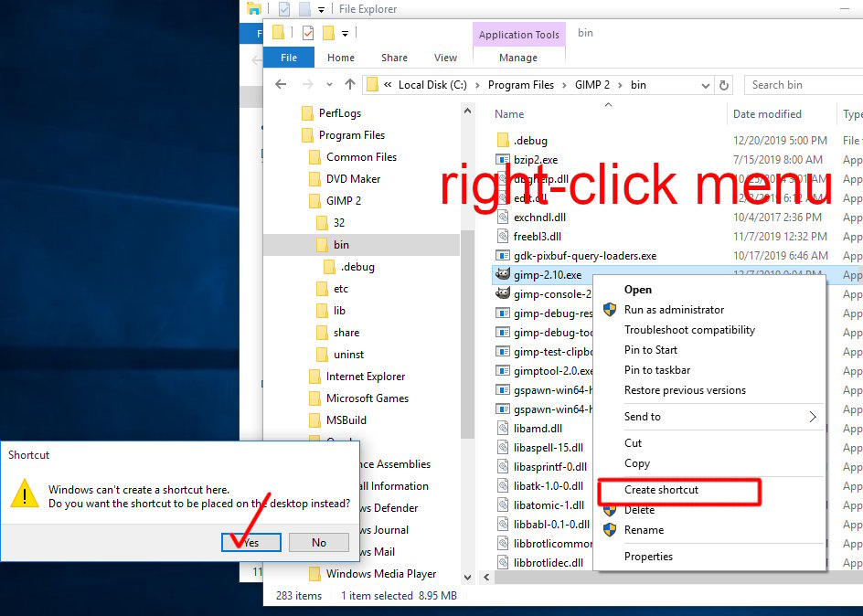Select the libatk-1.0-0.dll file icon

503,486
